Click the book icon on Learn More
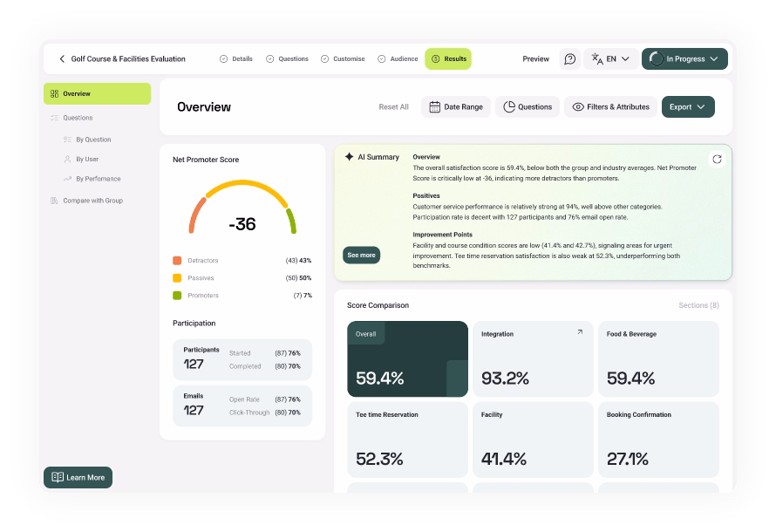 coord(58,477)
